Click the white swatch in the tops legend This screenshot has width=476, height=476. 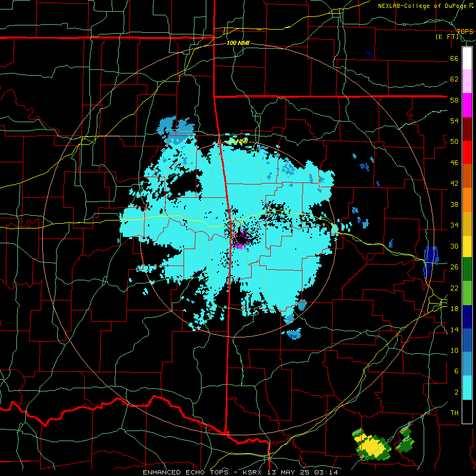(467, 58)
